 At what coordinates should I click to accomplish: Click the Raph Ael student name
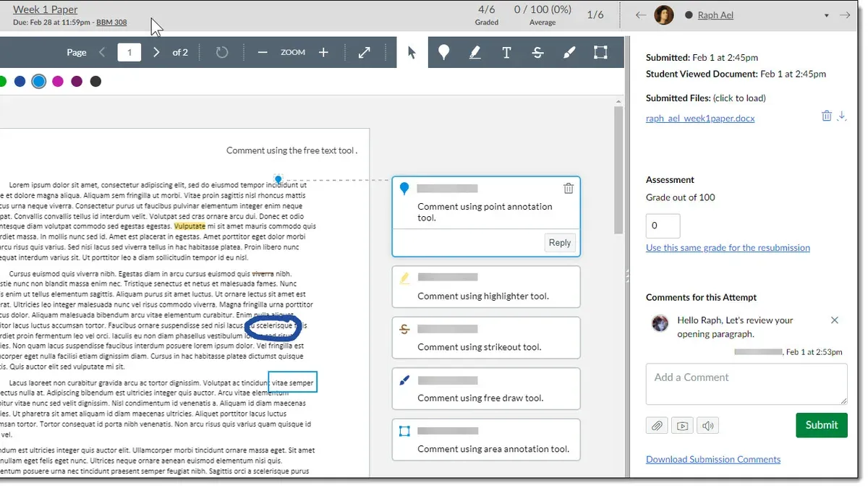pyautogui.click(x=715, y=15)
